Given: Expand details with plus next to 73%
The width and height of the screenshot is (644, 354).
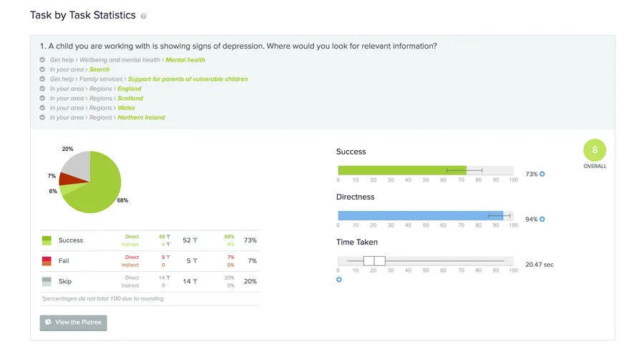Looking at the screenshot, I should [542, 174].
